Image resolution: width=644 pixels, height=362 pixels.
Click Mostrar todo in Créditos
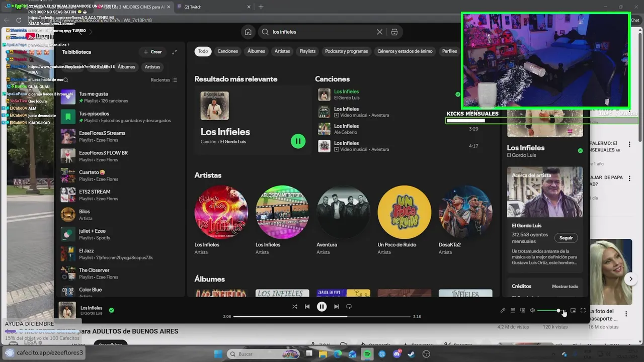pos(565,286)
